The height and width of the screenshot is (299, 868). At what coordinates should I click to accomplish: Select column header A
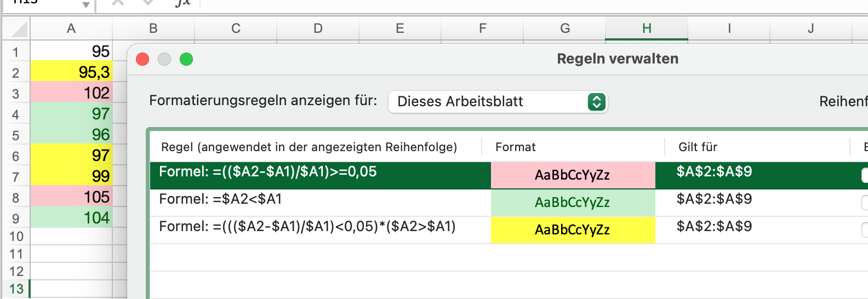tap(71, 28)
